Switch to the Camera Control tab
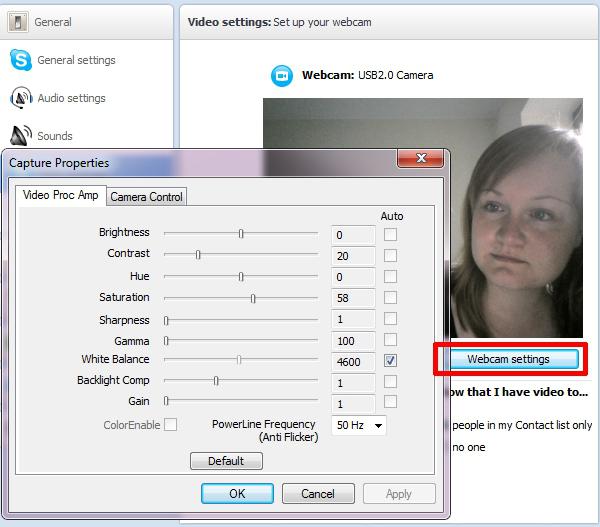This screenshot has height=527, width=600. 146,197
